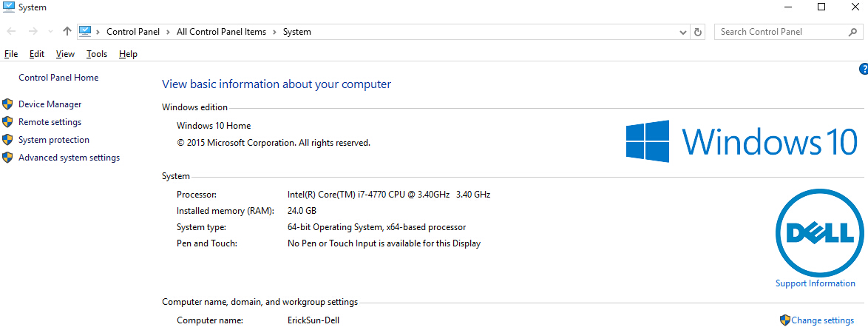Viewport: 868px width, 330px height.
Task: Click the Dell logo
Action: (x=818, y=232)
